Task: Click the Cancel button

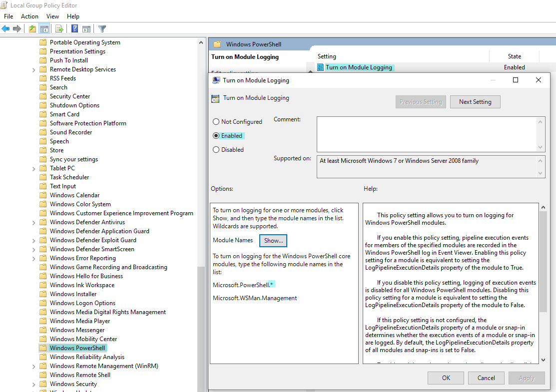Action: coord(486,378)
